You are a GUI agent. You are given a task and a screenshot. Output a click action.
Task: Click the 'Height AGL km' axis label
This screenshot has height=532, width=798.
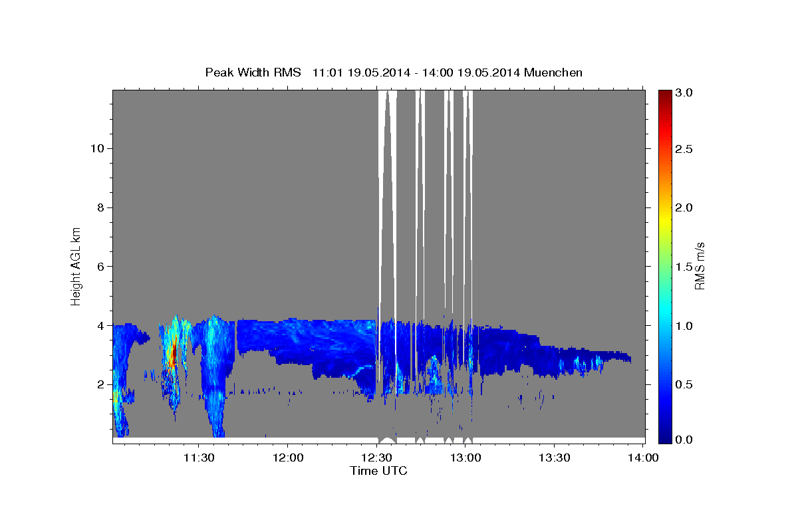(x=76, y=265)
